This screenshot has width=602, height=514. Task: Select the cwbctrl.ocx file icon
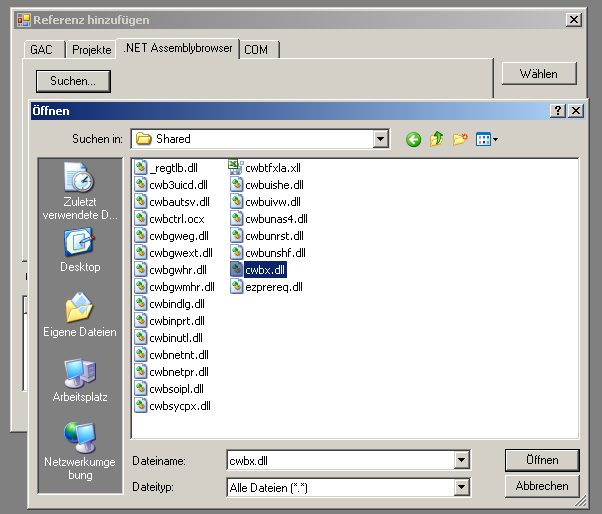[x=141, y=218]
